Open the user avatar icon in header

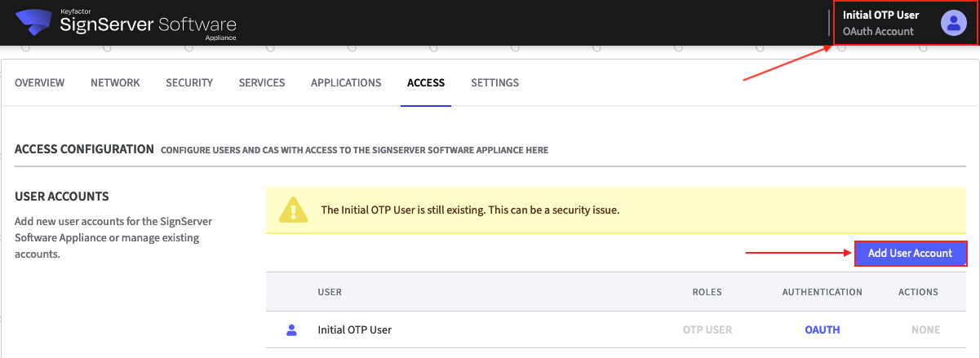click(953, 23)
